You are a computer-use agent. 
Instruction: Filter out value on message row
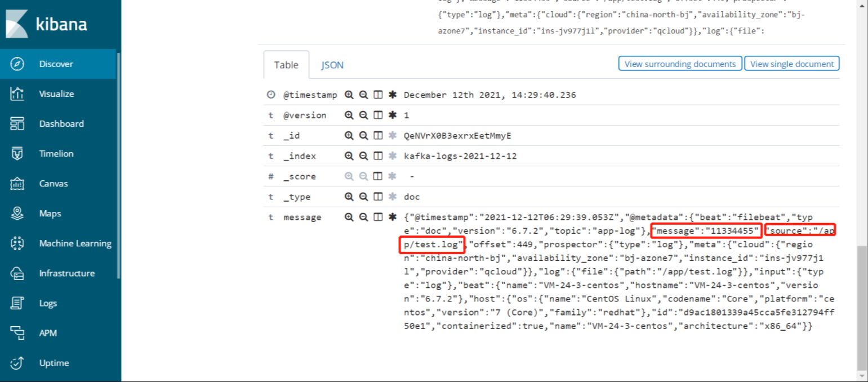[x=364, y=217]
